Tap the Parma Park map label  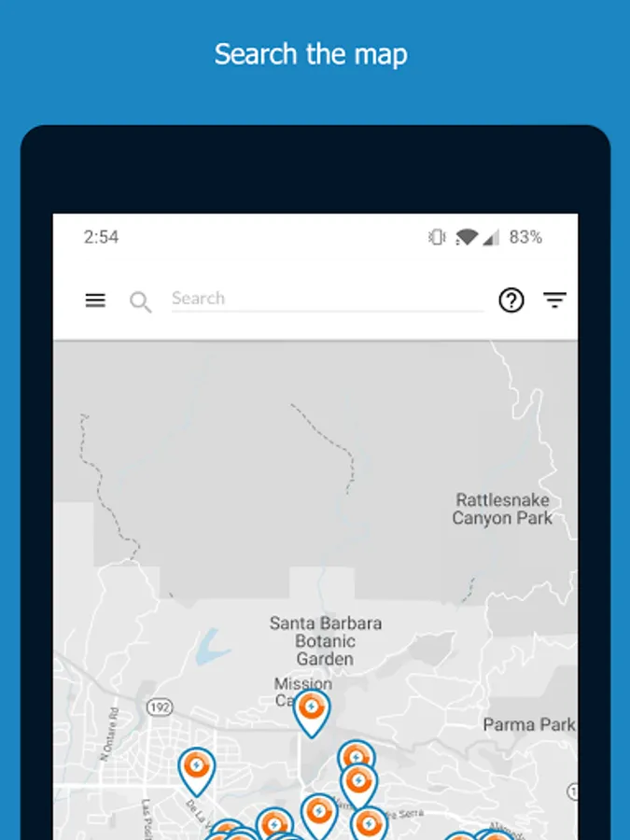[x=529, y=725]
